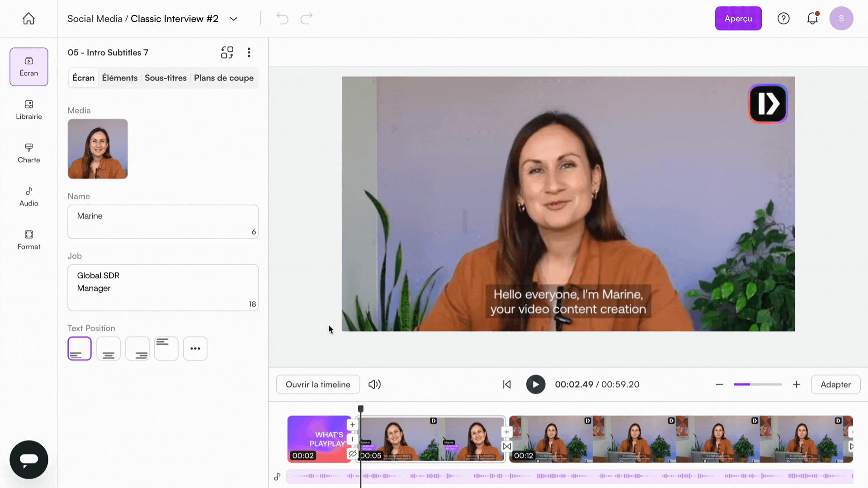Open the Audio sidebar panel
This screenshot has height=488, width=868.
coord(28,197)
